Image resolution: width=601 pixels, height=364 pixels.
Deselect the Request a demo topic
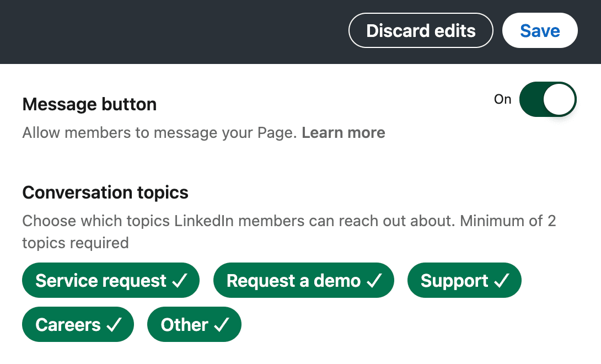[293, 281]
